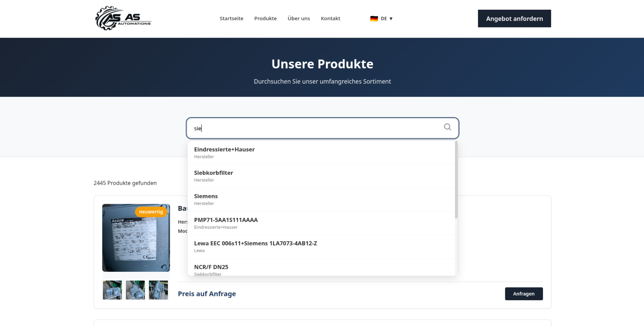Open the third small product thumbnail
Viewport: 644px width, 326px height.
click(158, 290)
